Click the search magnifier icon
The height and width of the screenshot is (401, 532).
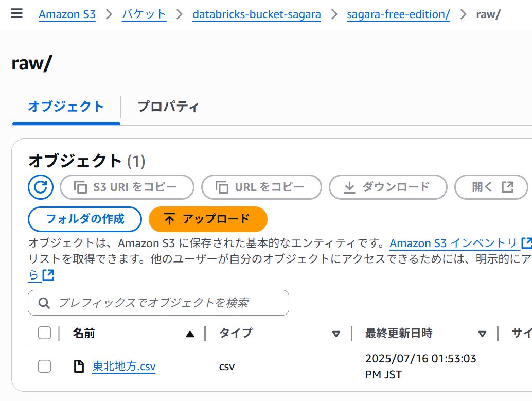tap(44, 303)
